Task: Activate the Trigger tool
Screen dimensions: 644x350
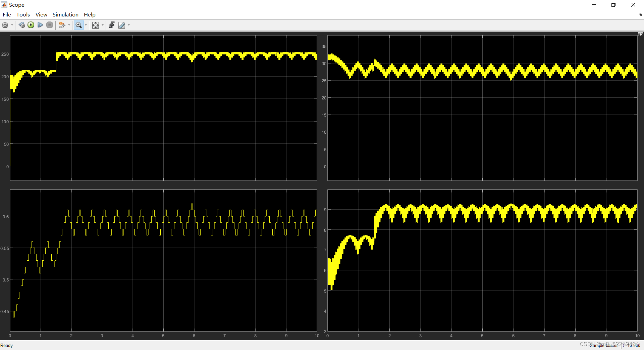Action: point(112,25)
